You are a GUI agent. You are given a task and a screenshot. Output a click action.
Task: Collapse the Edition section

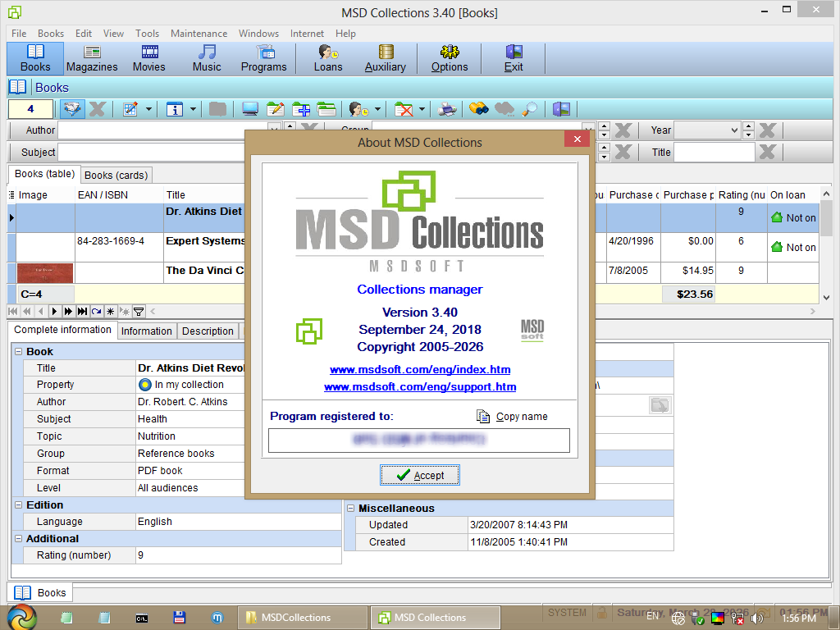tap(19, 505)
